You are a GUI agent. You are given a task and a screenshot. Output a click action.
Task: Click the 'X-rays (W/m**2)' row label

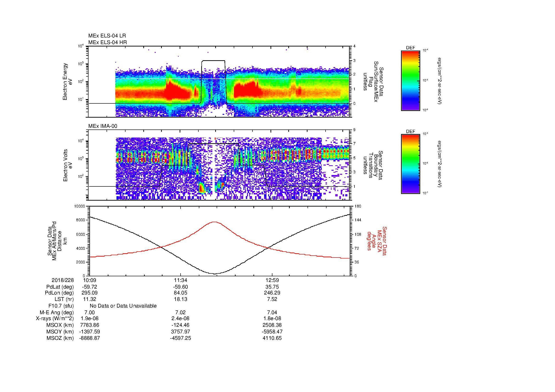55,319
